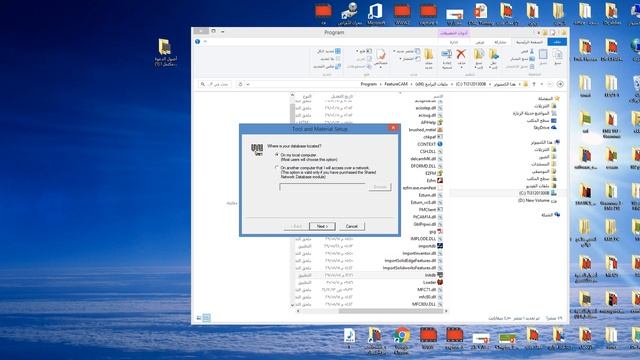The height and width of the screenshot is (360, 640).
Task: Select the brushed_metal file in the list
Action: [426, 129]
